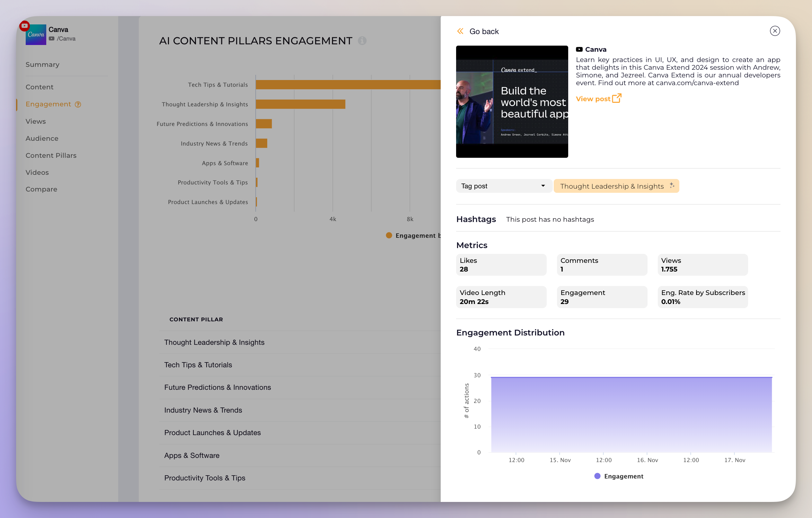
Task: Toggle Engagement legend in distribution chart
Action: 619,476
